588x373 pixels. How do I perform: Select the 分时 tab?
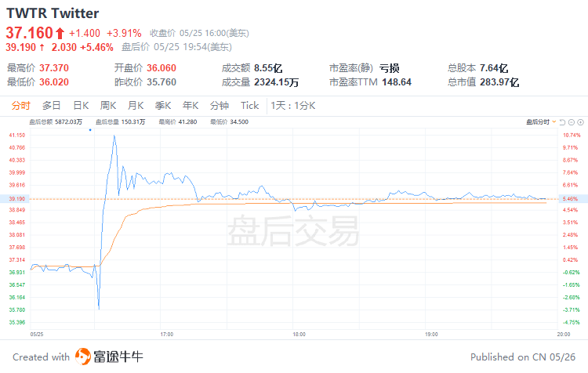point(20,106)
